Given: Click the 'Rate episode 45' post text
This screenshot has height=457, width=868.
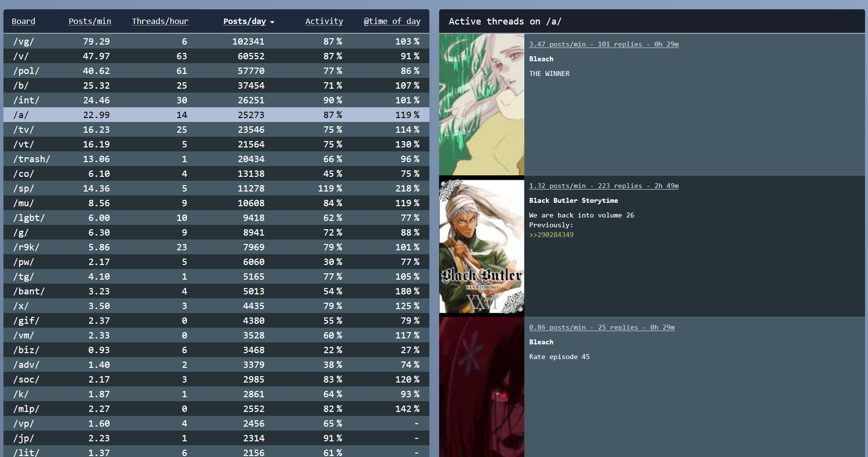Looking at the screenshot, I should point(559,357).
